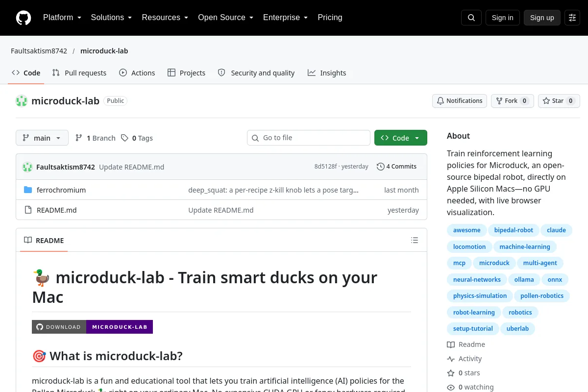Select the README tab in file viewer
588x392 pixels.
[x=44, y=241]
